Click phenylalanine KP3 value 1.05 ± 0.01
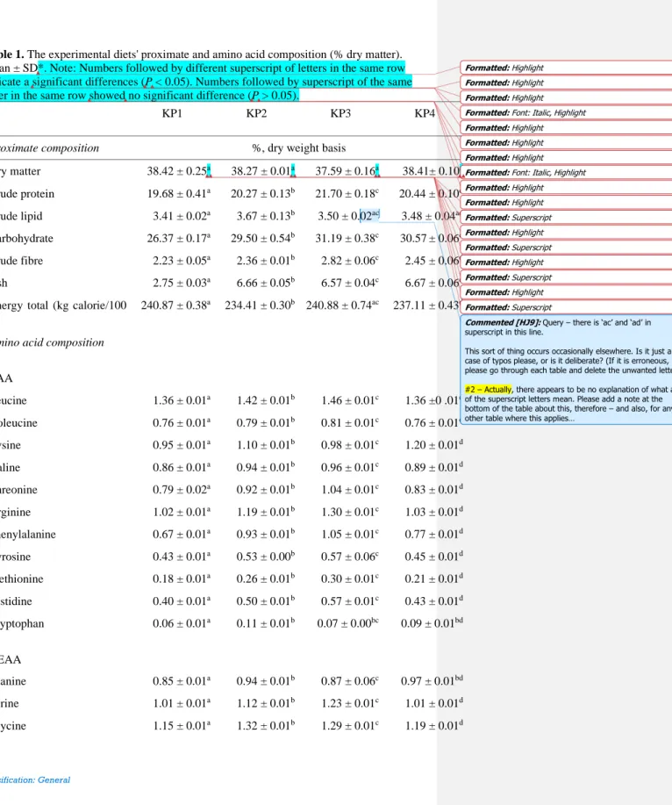The image size is (672, 805). [x=350, y=535]
